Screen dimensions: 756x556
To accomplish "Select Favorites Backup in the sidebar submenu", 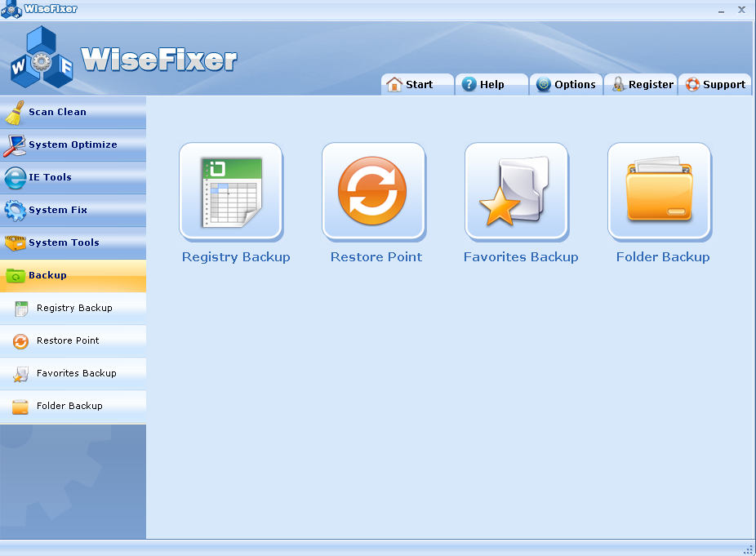I will coord(76,373).
